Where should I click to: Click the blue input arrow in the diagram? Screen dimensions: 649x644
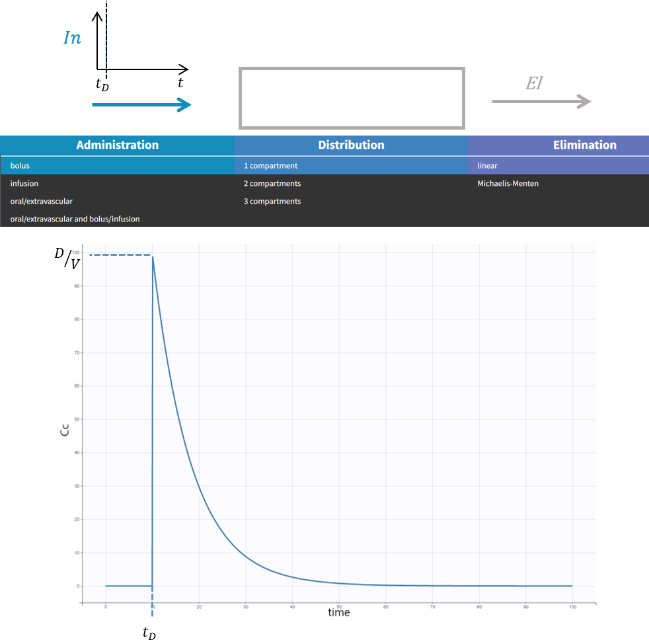[141, 104]
